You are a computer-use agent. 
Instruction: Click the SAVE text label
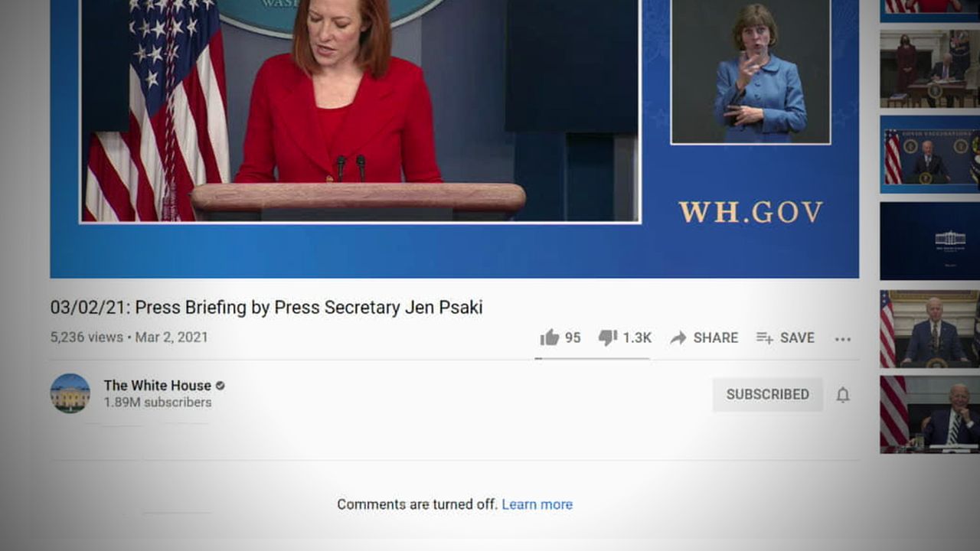click(797, 337)
